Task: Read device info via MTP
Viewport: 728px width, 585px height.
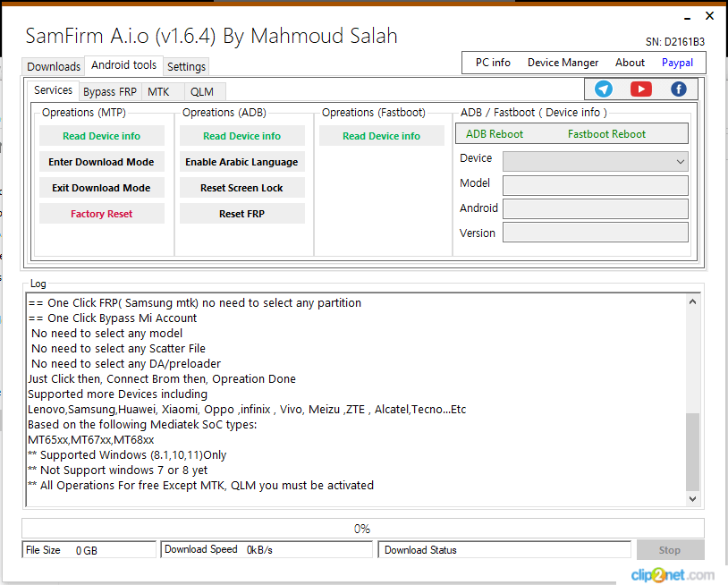Action: (101, 135)
